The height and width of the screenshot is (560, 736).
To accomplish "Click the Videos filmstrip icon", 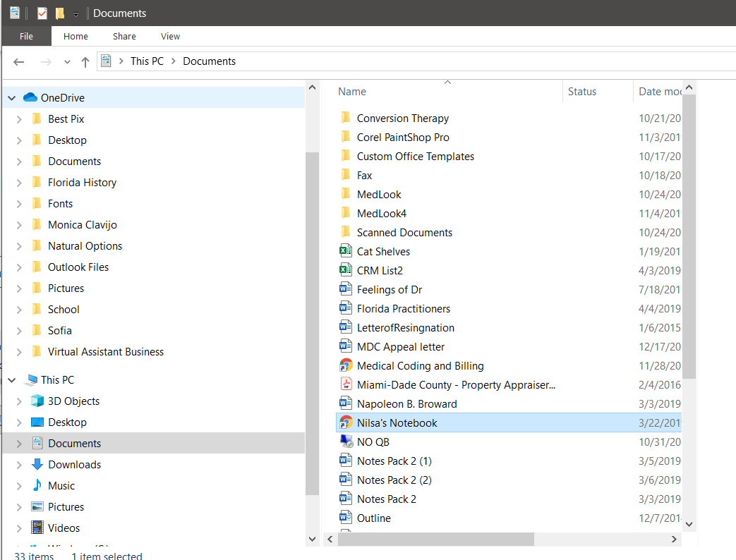I will (37, 528).
